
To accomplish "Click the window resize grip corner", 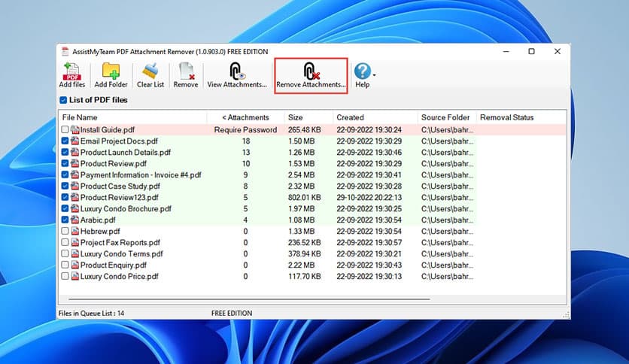I will tap(566, 315).
